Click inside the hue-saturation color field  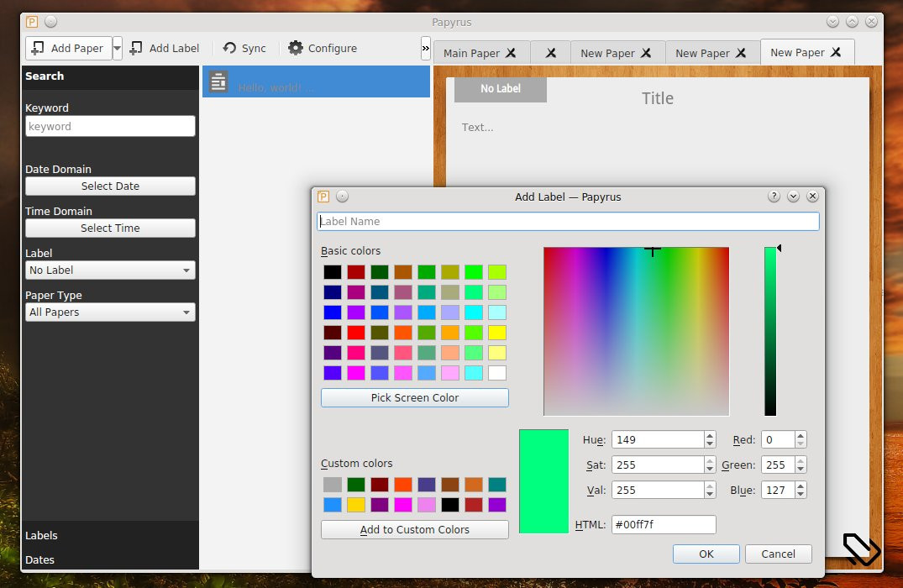point(637,331)
